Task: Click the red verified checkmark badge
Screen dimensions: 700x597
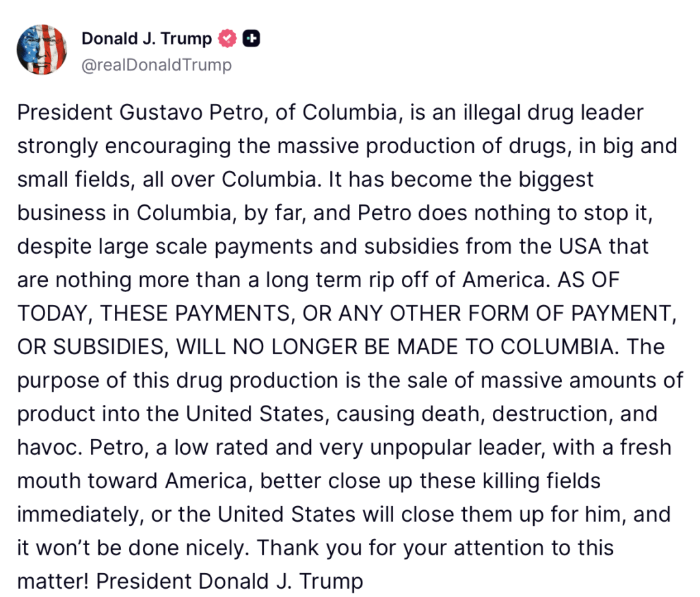Action: 226,39
